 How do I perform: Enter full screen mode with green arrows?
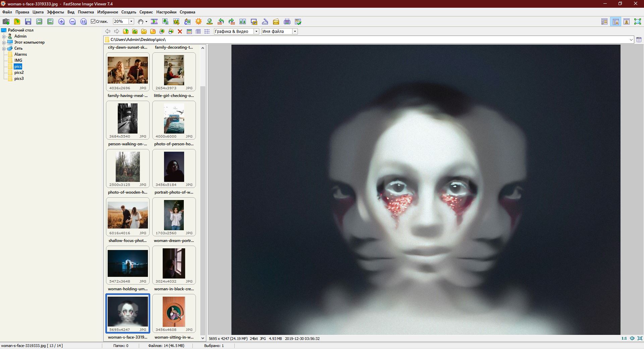click(638, 21)
